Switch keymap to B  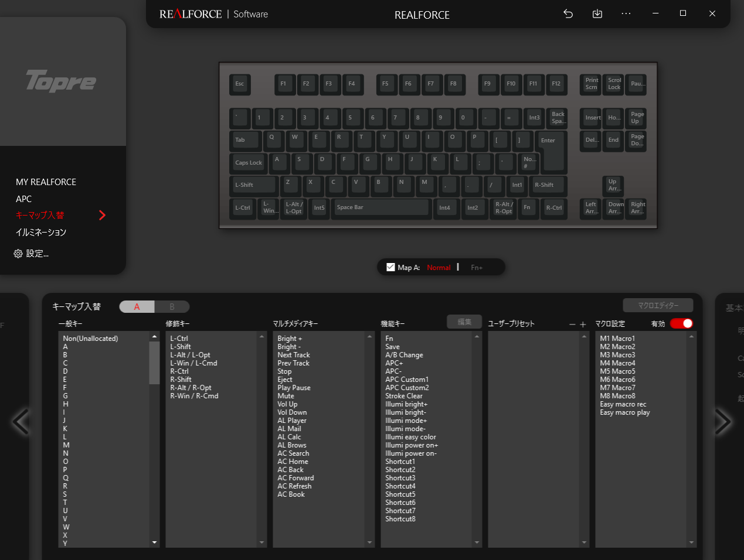(x=172, y=306)
